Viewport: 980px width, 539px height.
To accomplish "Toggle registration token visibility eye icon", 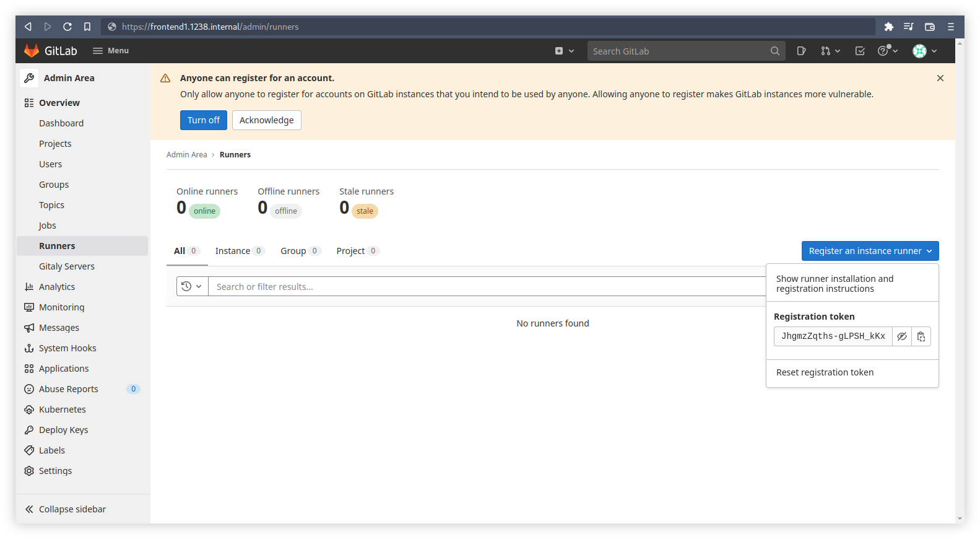I will [x=902, y=336].
